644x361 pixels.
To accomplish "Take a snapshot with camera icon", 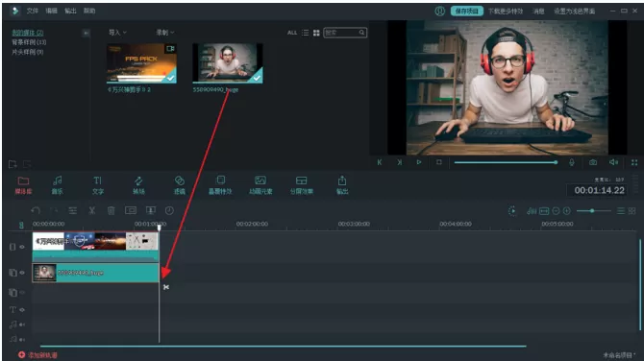I will click(x=593, y=162).
